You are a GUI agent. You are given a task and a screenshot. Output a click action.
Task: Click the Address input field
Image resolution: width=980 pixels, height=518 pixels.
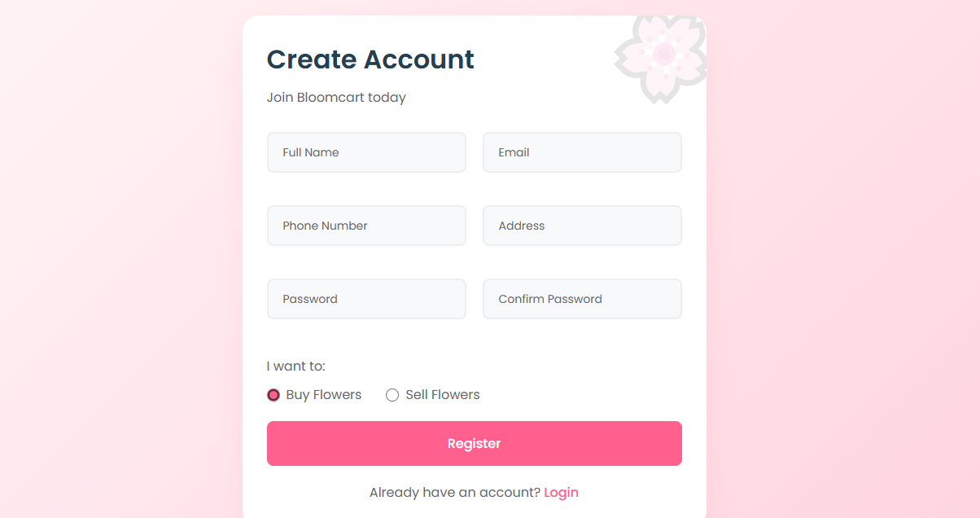pyautogui.click(x=582, y=226)
